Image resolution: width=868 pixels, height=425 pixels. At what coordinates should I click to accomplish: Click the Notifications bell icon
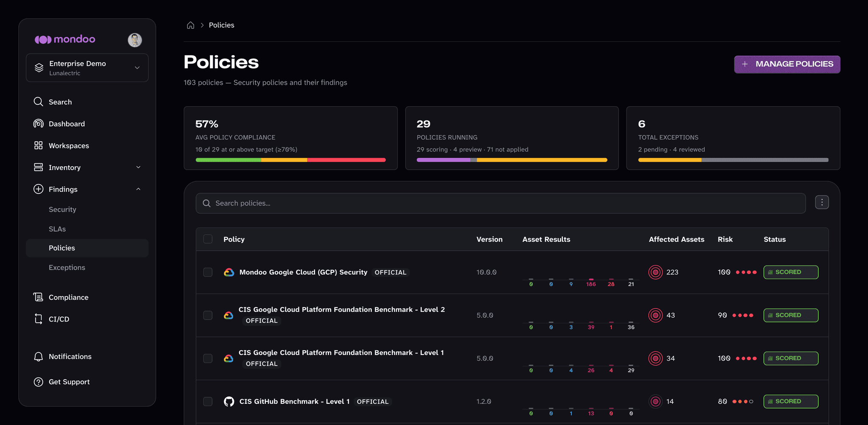pos(39,357)
